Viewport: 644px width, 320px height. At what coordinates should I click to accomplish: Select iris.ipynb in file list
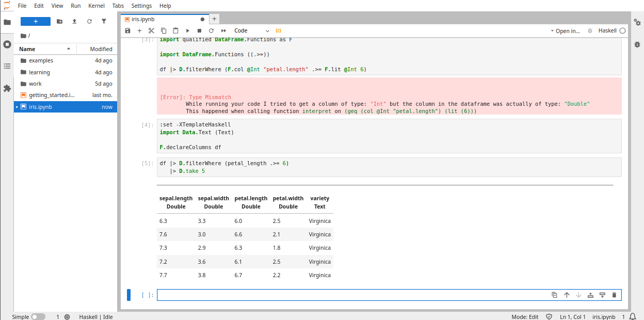click(66, 107)
